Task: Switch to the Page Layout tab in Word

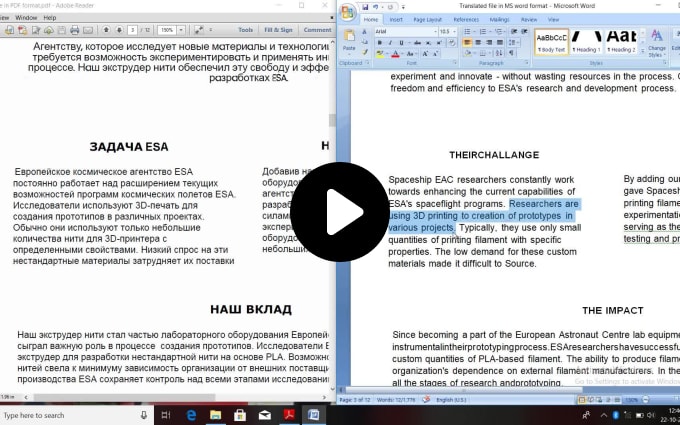Action: (x=428, y=20)
